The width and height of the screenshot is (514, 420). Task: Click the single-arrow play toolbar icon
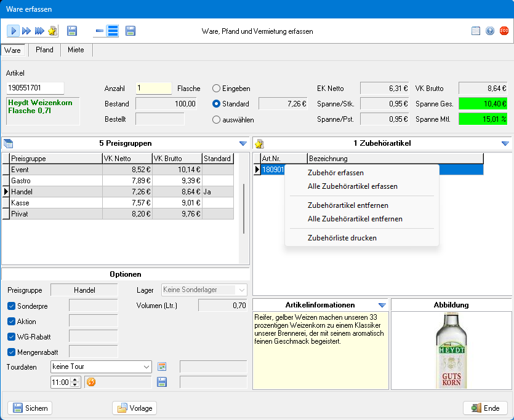click(x=13, y=31)
